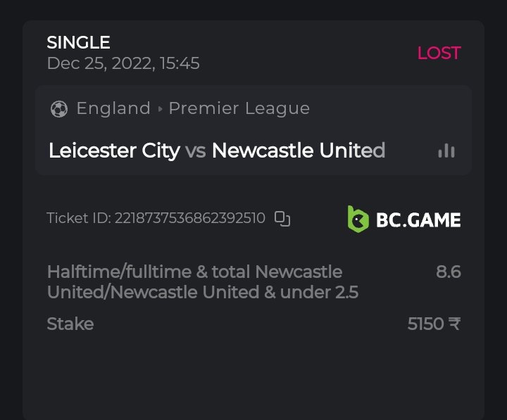The height and width of the screenshot is (420, 507).
Task: Copy the ticket ID using copy icon
Action: [282, 219]
